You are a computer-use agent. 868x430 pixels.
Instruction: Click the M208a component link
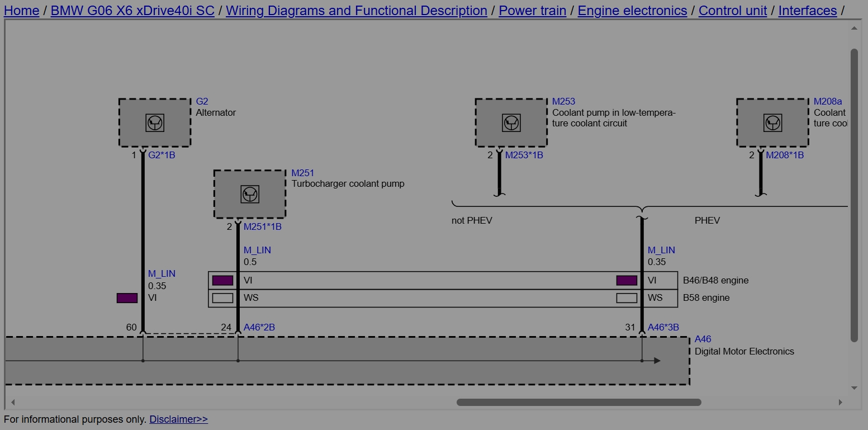tap(828, 101)
